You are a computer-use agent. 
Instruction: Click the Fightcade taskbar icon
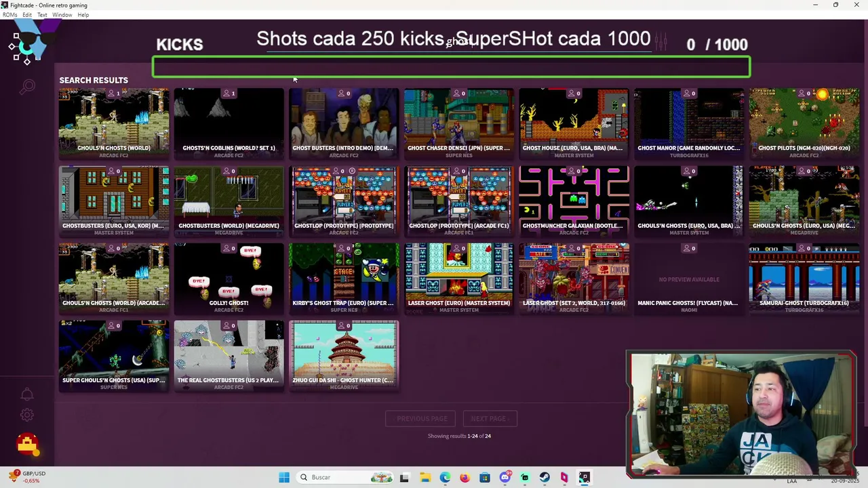pyautogui.click(x=585, y=477)
